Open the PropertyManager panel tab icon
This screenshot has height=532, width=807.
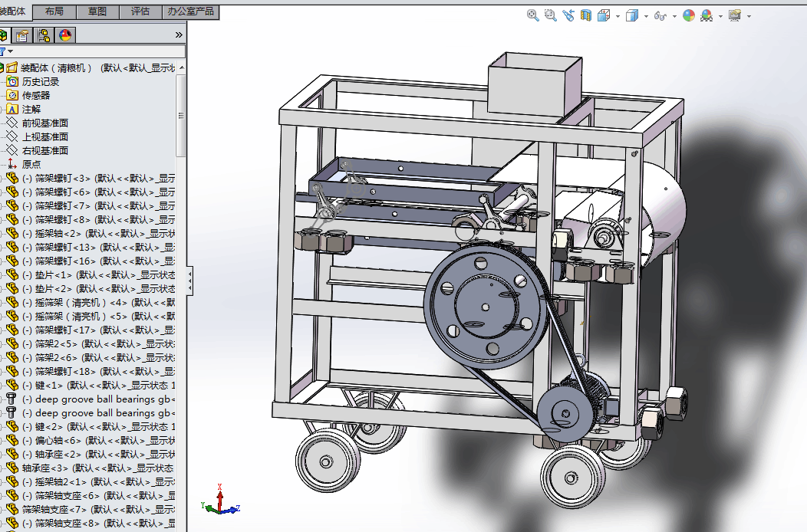point(23,35)
